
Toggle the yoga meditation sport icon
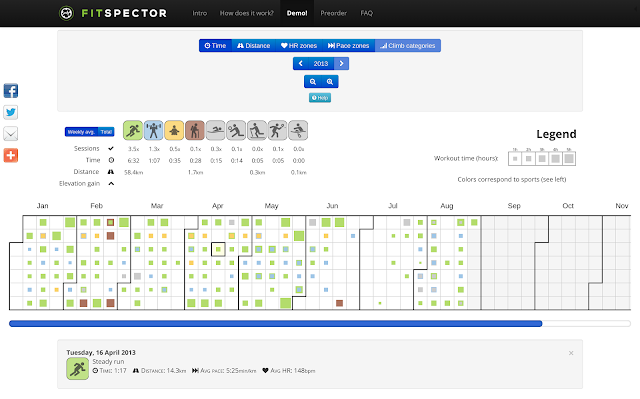click(x=174, y=131)
